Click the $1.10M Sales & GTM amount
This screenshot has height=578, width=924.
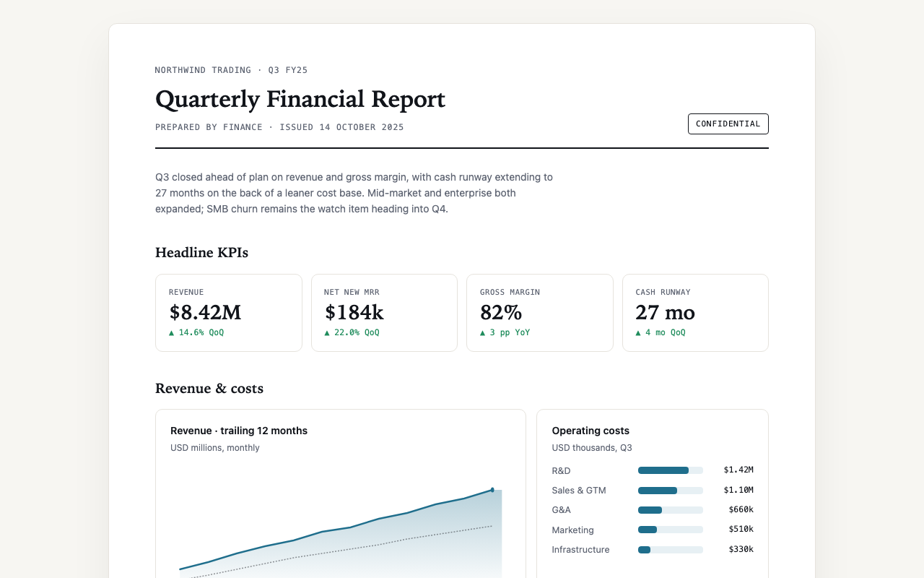738,490
